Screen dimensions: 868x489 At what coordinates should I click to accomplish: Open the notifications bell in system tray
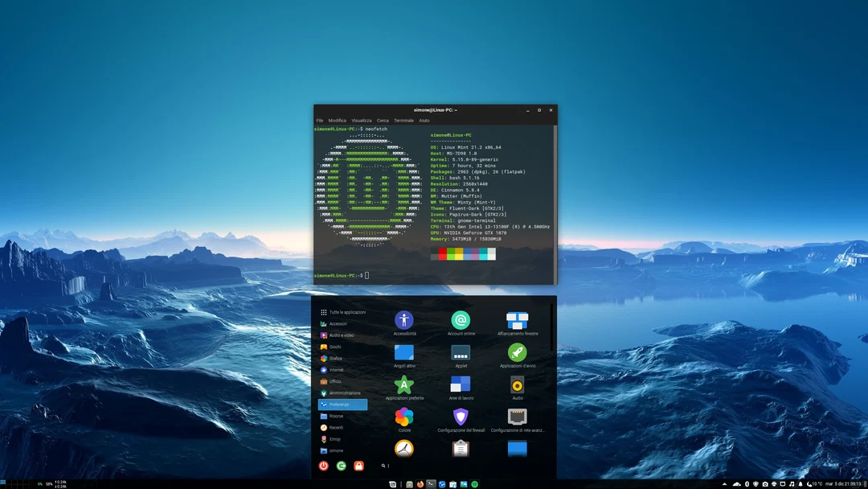click(x=800, y=483)
